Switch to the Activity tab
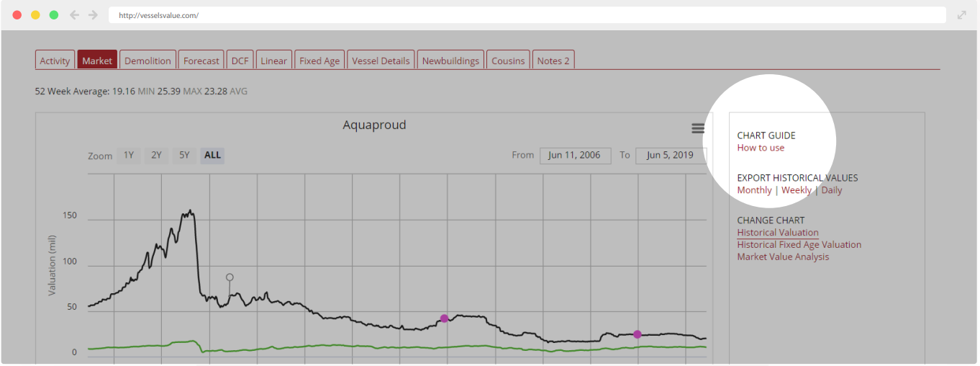 (x=55, y=61)
